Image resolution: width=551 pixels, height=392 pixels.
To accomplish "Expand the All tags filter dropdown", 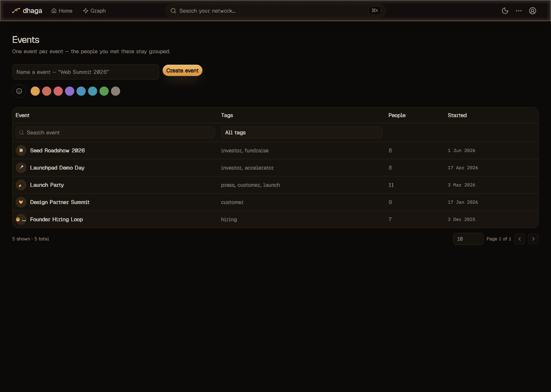I will click(302, 132).
